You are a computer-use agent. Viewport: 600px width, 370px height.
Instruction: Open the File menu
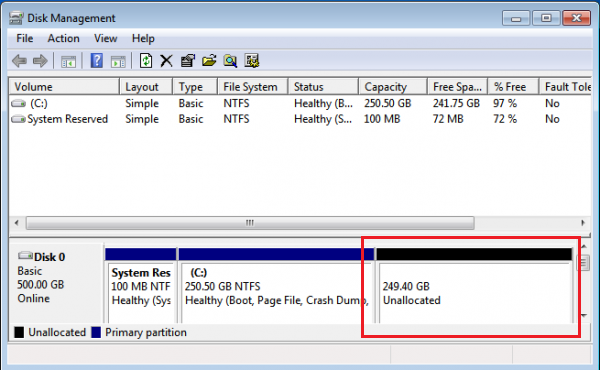(24, 38)
